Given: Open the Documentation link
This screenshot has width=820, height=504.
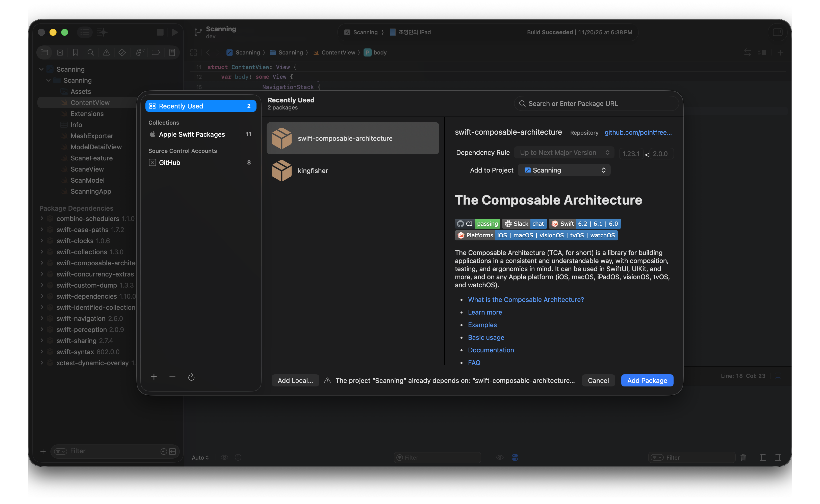Looking at the screenshot, I should (x=491, y=350).
